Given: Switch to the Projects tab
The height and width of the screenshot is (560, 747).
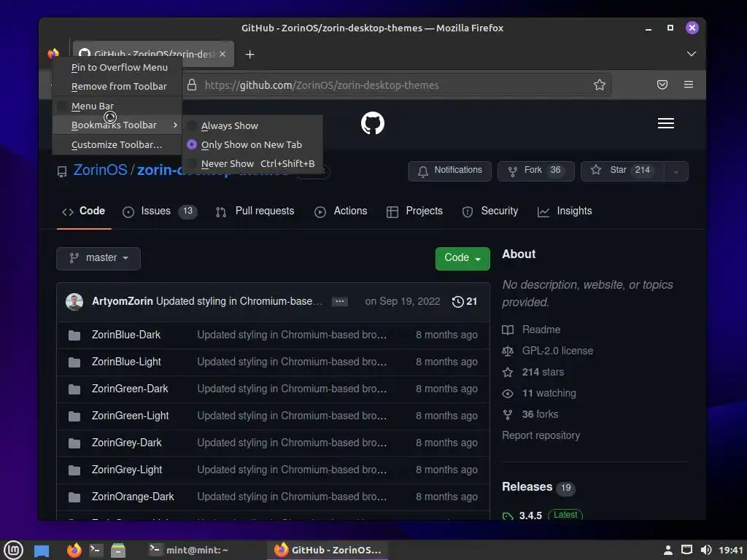Looking at the screenshot, I should tap(414, 211).
